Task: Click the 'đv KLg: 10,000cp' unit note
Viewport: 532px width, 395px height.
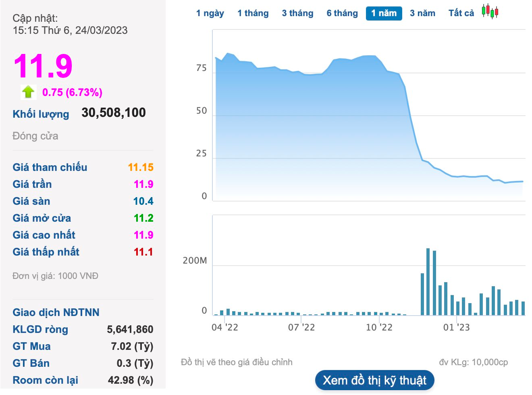Action: pos(474,362)
